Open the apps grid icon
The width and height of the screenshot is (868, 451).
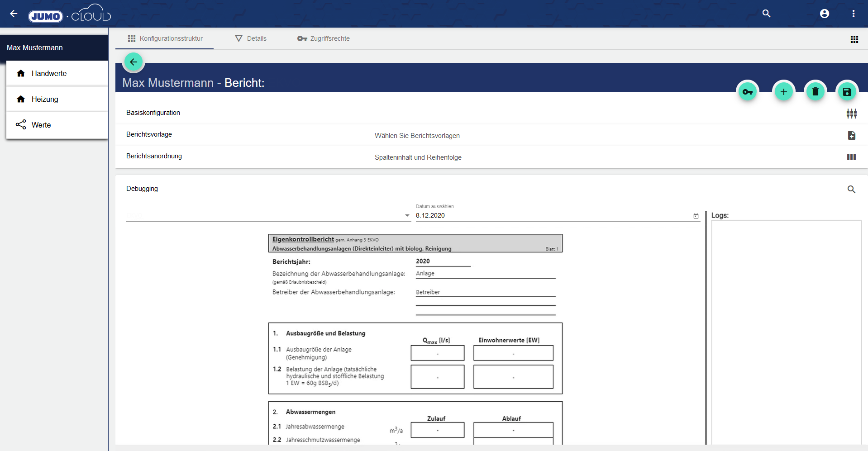(x=854, y=39)
